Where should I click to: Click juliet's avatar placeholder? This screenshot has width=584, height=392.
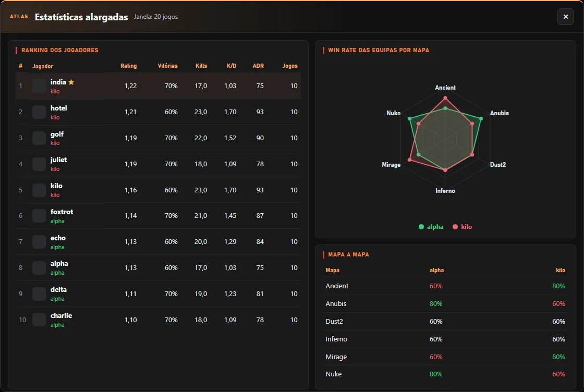[39, 164]
